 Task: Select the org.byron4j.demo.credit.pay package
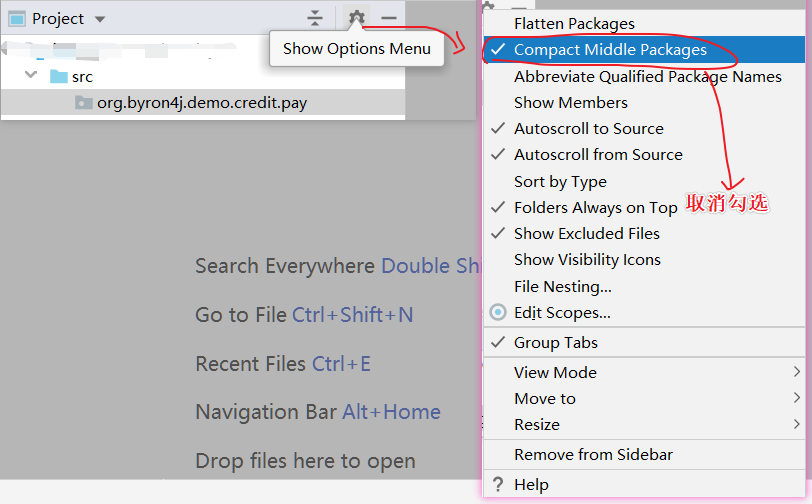coord(203,103)
